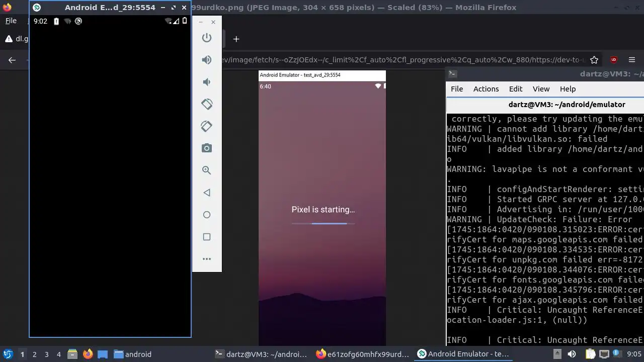
Task: Tap the emulator Home circle button
Action: [x=207, y=215]
